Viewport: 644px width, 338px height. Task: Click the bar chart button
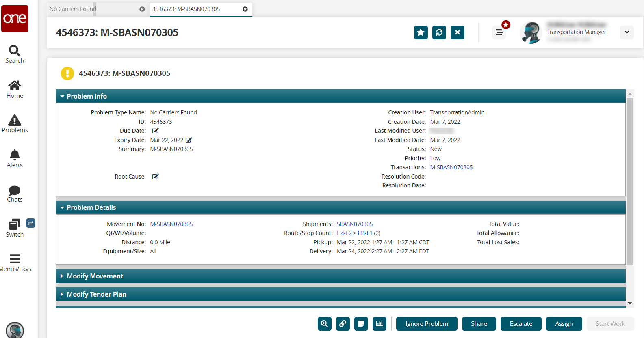[379, 324]
